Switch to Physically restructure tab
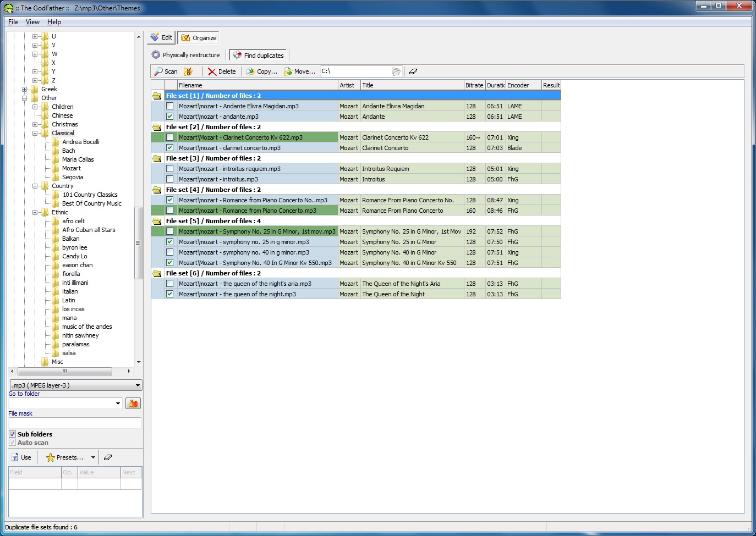Viewport: 756px width, 536px height. (x=185, y=55)
